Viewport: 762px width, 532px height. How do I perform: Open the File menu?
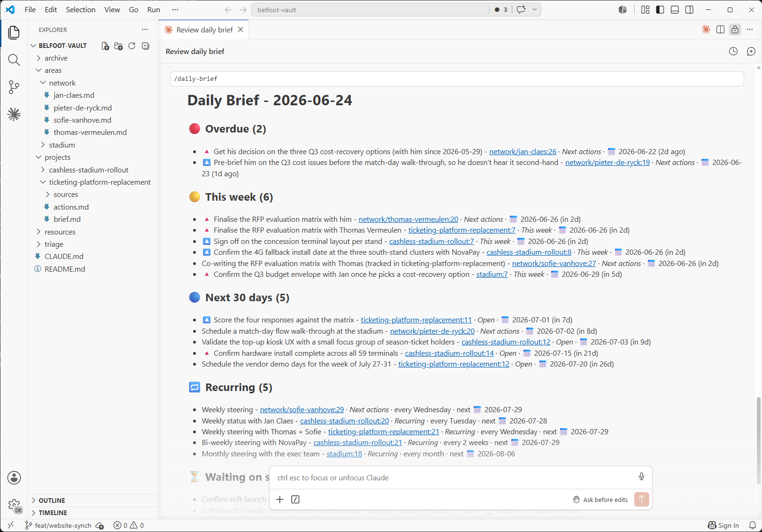click(30, 10)
